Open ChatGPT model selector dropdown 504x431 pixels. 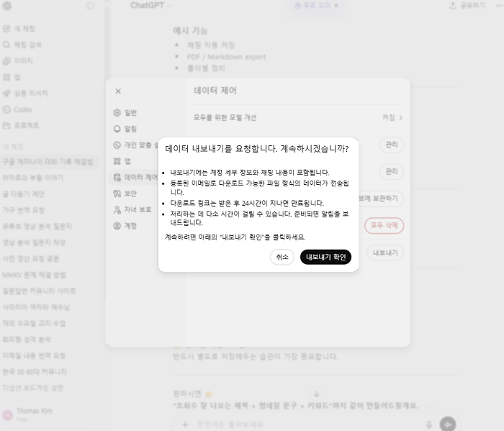(150, 6)
